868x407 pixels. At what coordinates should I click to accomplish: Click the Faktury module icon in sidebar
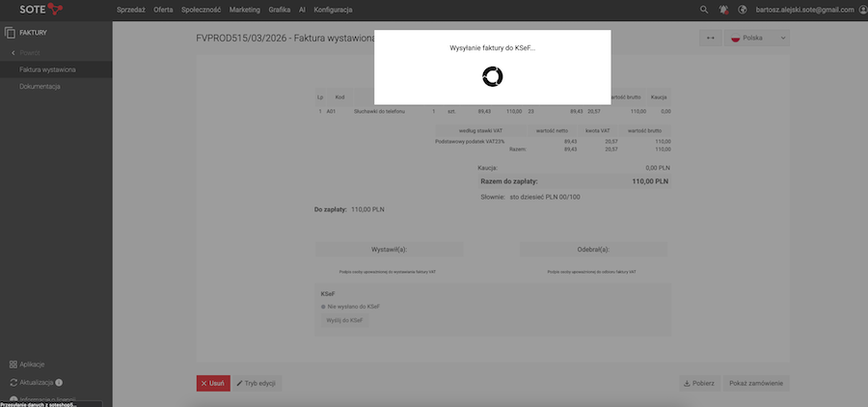pos(11,33)
